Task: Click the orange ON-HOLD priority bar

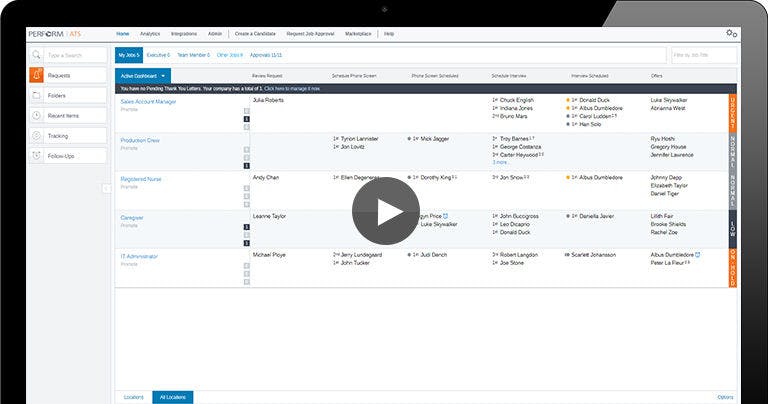Action: [x=733, y=268]
